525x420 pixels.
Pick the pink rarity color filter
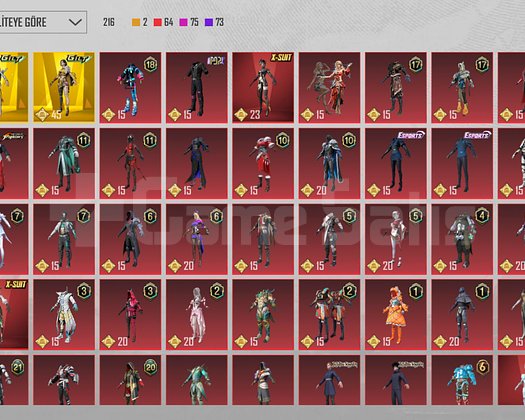(183, 22)
